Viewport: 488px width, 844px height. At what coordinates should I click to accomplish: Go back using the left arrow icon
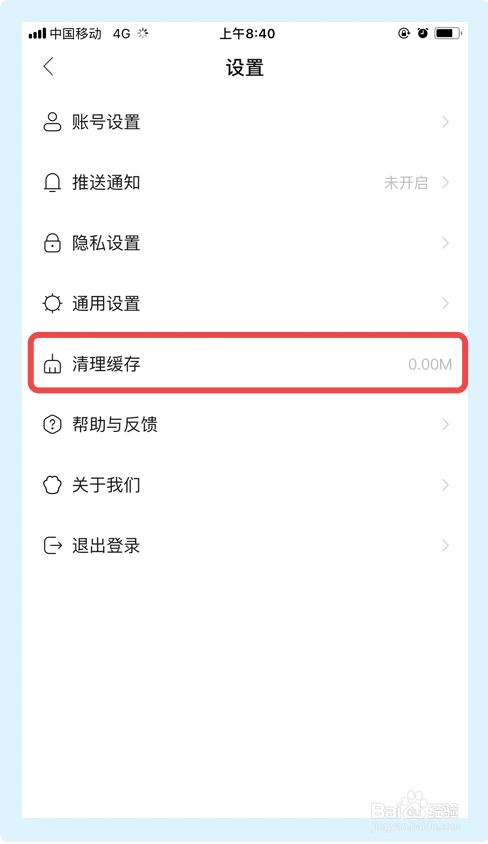[48, 67]
